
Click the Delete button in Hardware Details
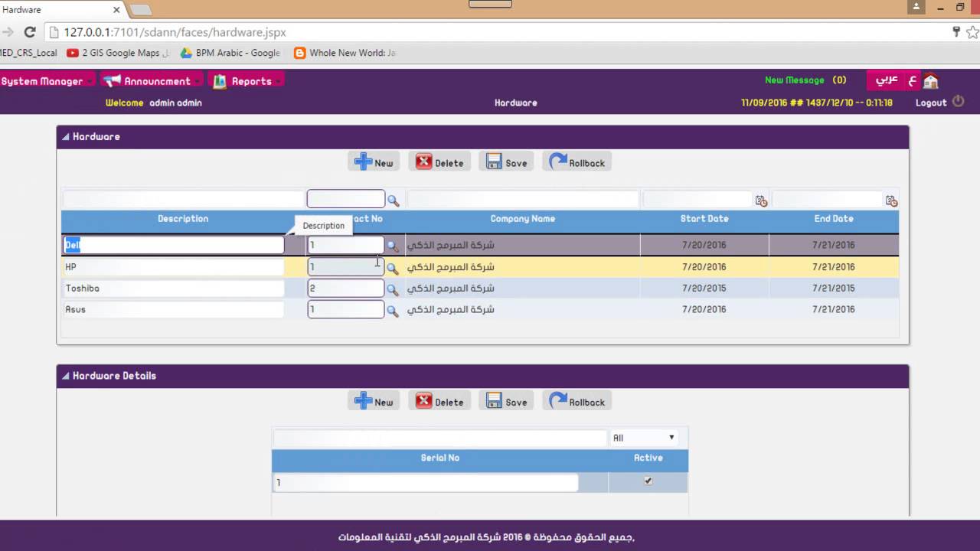coord(439,402)
